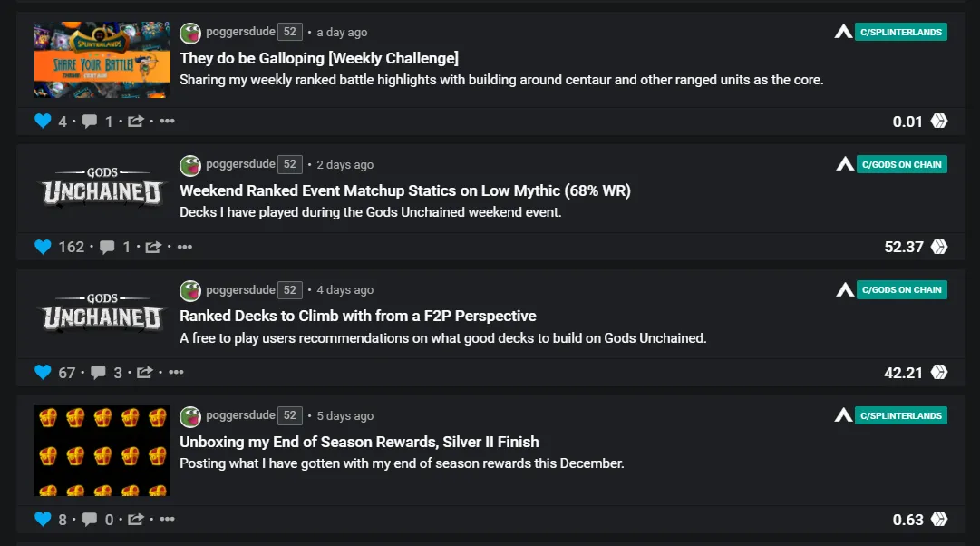980x546 pixels.
Task: Open 'Ranked Decks to Climb with from a F2P Perspective'
Action: click(x=358, y=316)
